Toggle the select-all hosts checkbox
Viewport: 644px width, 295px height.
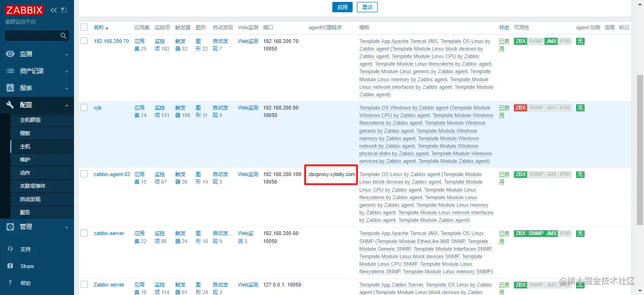(84, 27)
